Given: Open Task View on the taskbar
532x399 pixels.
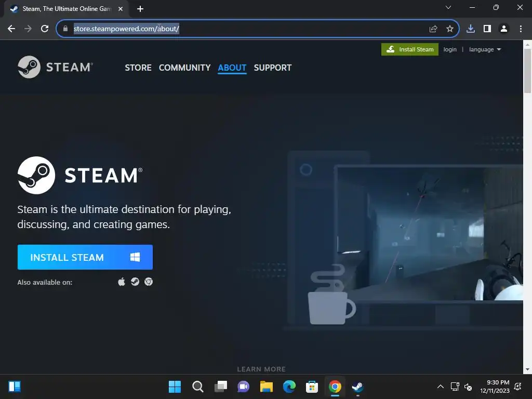Looking at the screenshot, I should tap(220, 387).
